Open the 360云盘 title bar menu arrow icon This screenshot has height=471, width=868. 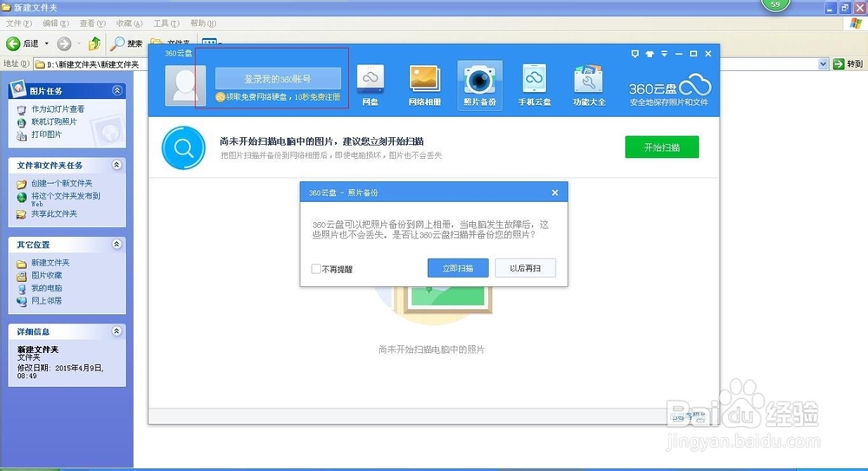pyautogui.click(x=664, y=54)
